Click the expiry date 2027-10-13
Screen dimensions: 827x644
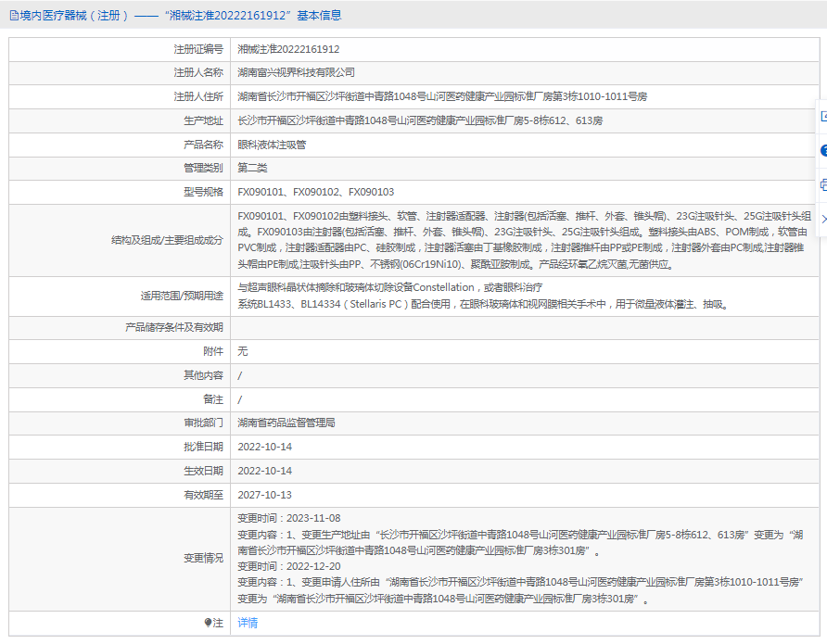(x=265, y=496)
